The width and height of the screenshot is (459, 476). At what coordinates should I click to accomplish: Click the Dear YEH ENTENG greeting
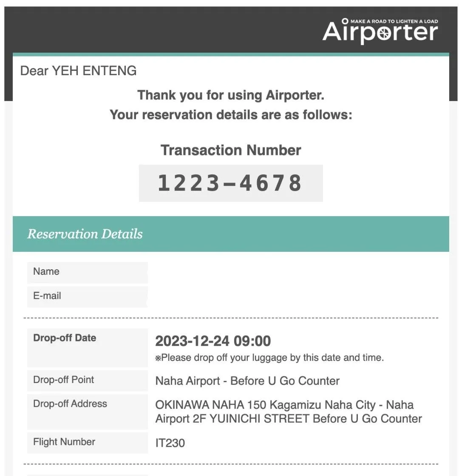click(x=78, y=71)
